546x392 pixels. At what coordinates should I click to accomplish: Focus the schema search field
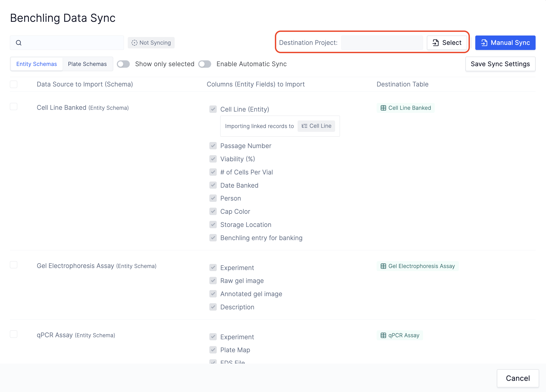tap(67, 43)
